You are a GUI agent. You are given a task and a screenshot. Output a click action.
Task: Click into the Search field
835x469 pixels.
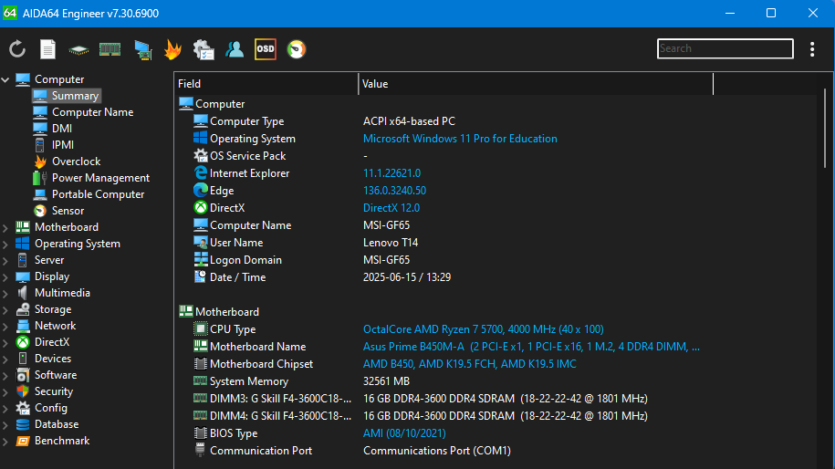pos(725,48)
